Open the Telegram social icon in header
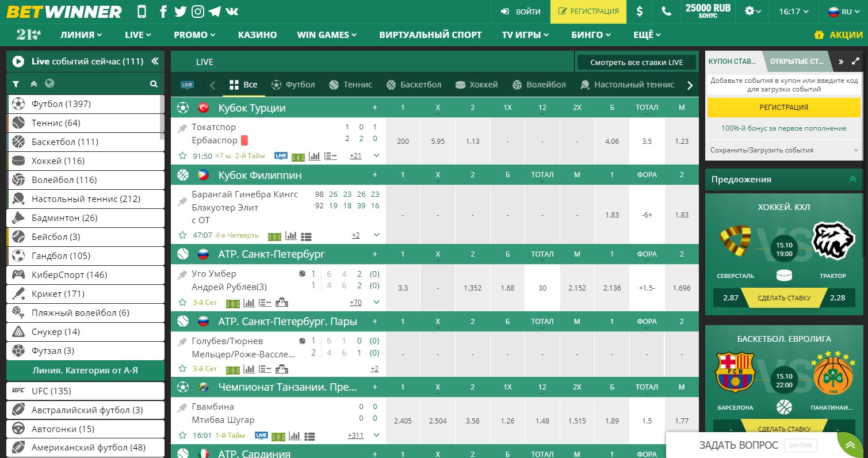This screenshot has height=458, width=868. pyautogui.click(x=215, y=12)
